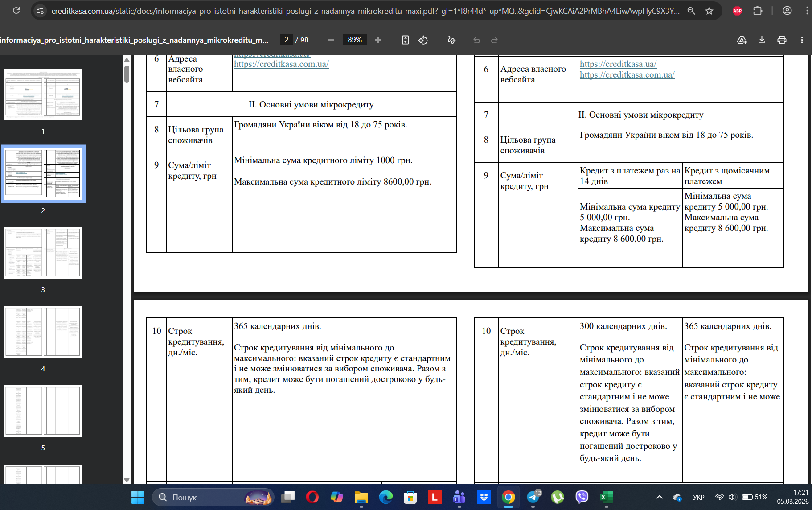Click the PDF page number field
This screenshot has width=812, height=510.
point(286,40)
